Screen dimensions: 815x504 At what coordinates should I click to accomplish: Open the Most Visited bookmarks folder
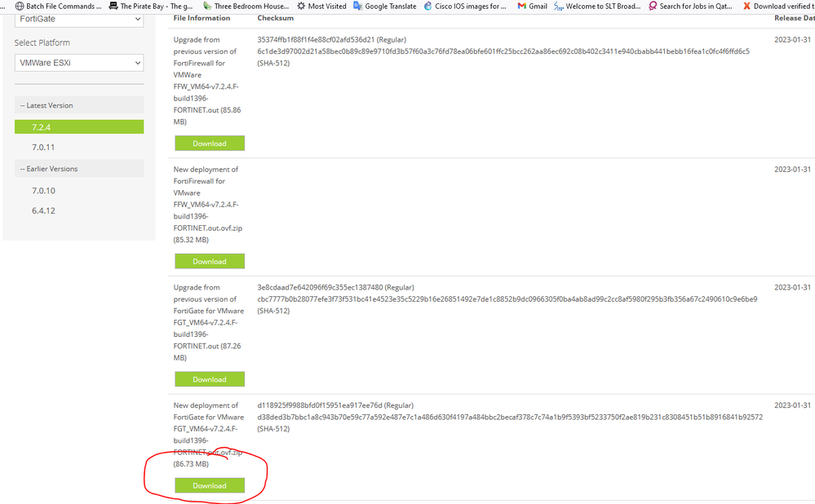pyautogui.click(x=321, y=7)
